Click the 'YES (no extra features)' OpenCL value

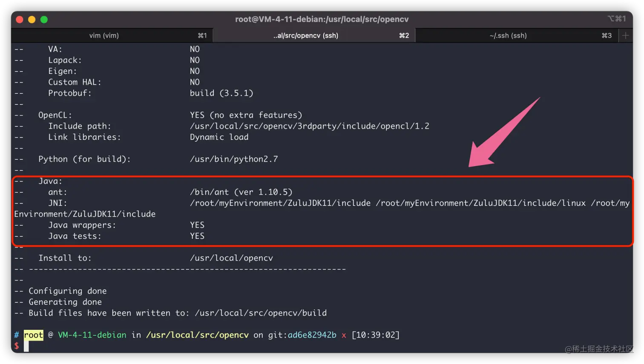pyautogui.click(x=246, y=115)
